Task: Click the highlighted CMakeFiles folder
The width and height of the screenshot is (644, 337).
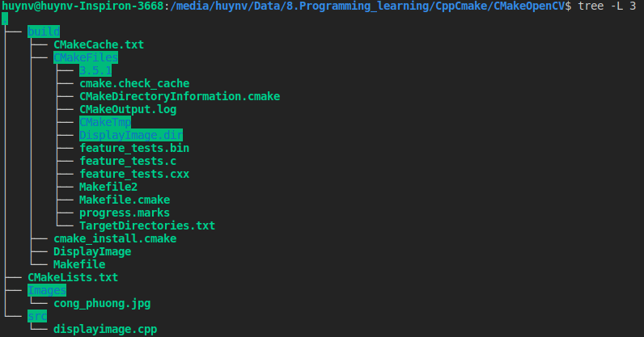Action: 86,57
